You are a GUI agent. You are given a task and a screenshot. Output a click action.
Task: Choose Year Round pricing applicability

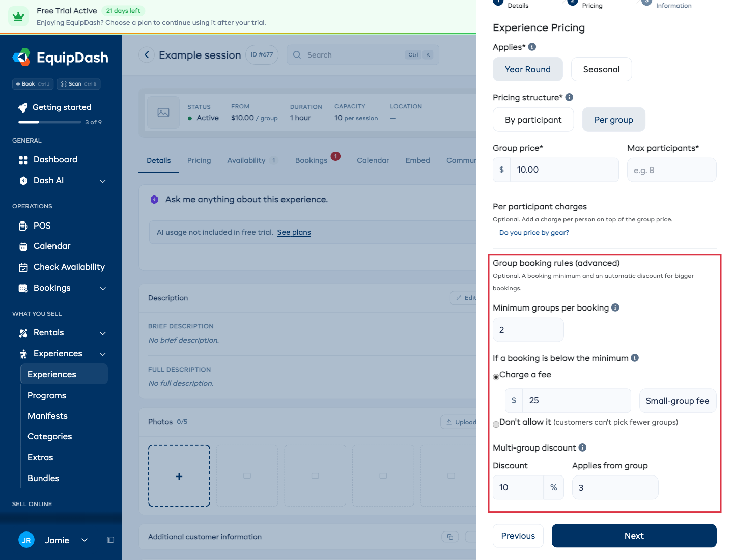tap(528, 69)
